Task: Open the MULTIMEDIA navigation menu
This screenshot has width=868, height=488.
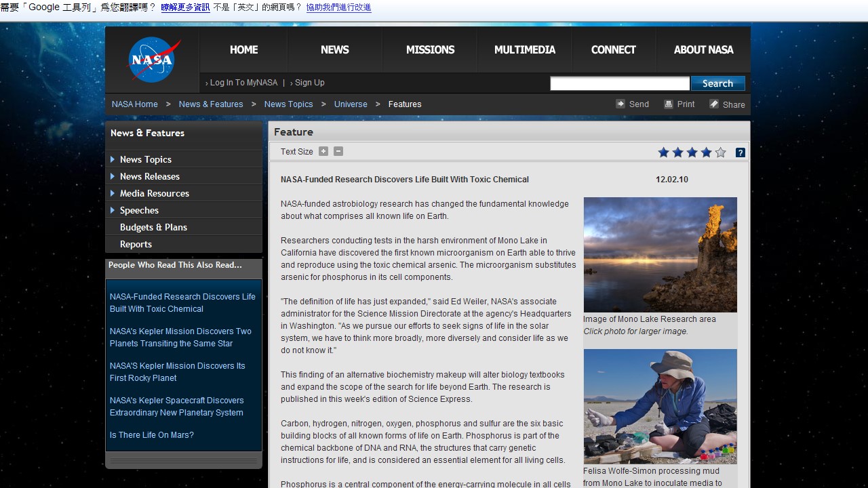Action: click(x=524, y=49)
